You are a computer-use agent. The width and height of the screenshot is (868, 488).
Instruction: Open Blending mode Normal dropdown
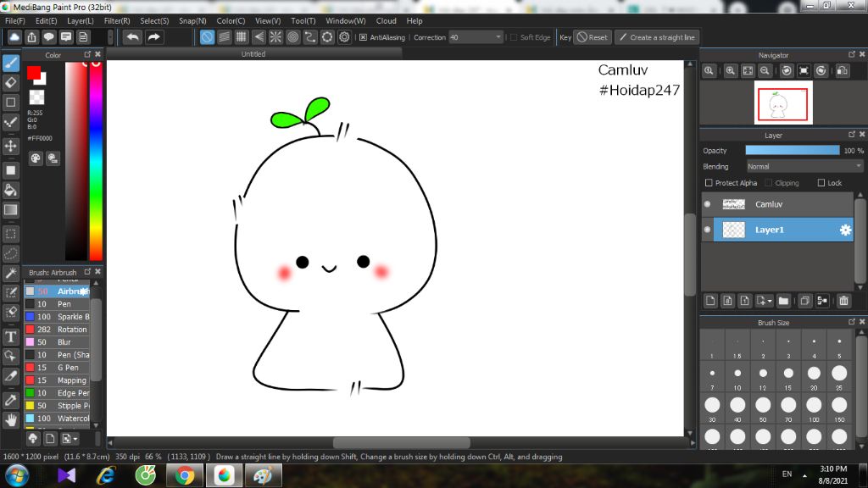coord(804,166)
